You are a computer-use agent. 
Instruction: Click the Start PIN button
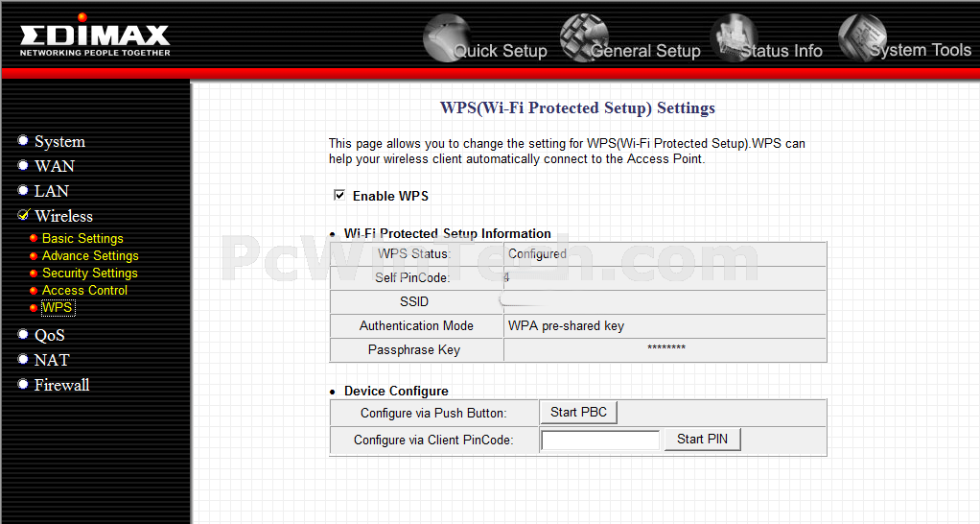(x=702, y=439)
